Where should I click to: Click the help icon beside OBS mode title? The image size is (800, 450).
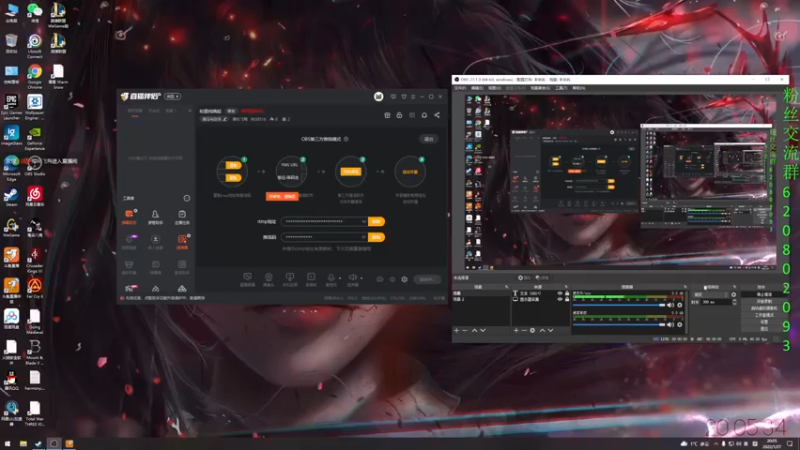(346, 139)
